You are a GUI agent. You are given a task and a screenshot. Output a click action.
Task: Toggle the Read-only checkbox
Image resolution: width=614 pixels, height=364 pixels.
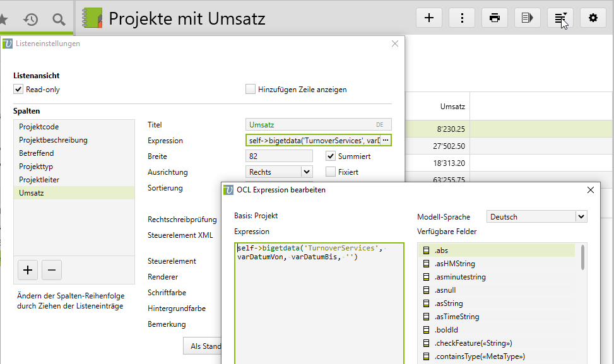(18, 90)
